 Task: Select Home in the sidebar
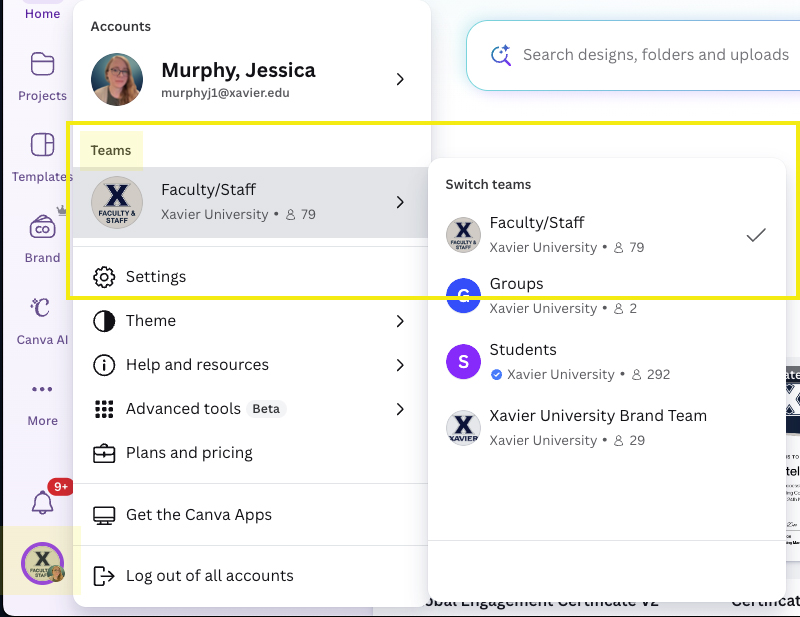41,14
